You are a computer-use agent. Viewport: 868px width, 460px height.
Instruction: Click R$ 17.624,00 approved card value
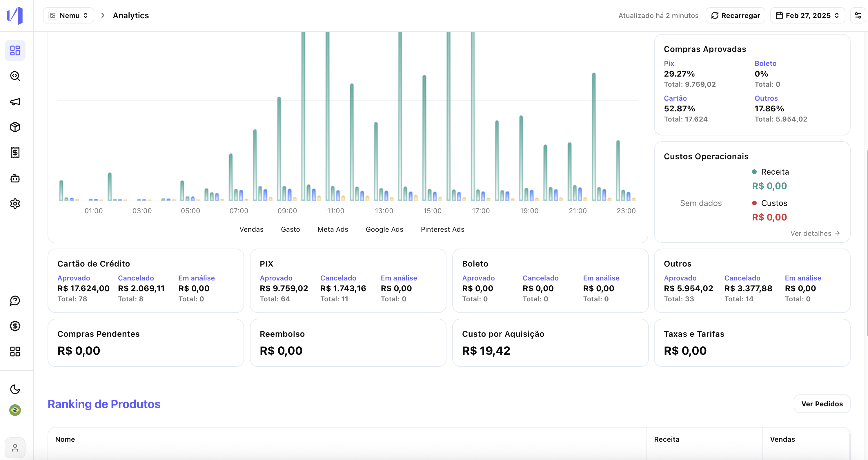83,288
